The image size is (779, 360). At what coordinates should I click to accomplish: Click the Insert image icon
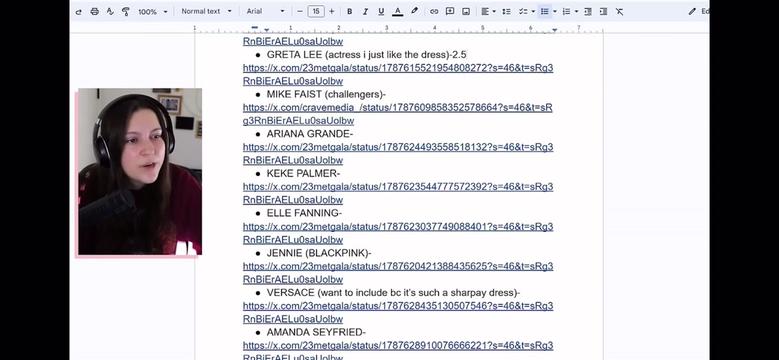coord(466,11)
